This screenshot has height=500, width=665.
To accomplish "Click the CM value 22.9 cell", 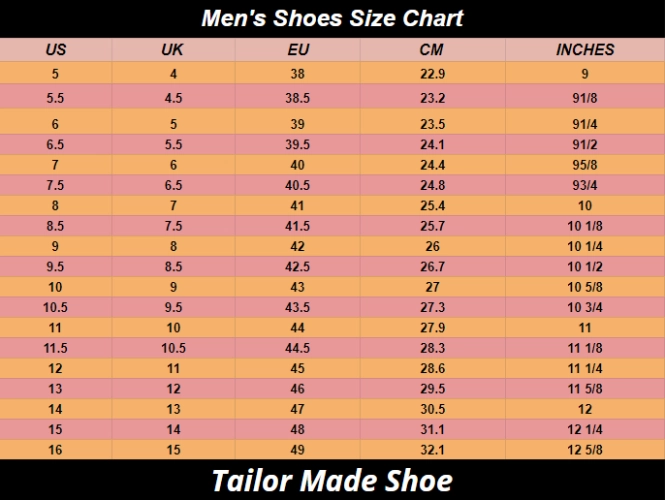I will (432, 74).
